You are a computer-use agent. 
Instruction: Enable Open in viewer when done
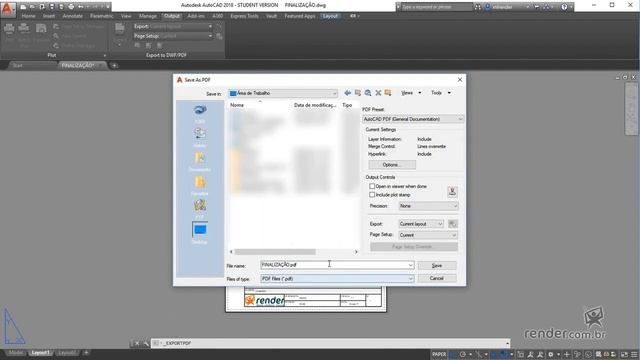(372, 186)
